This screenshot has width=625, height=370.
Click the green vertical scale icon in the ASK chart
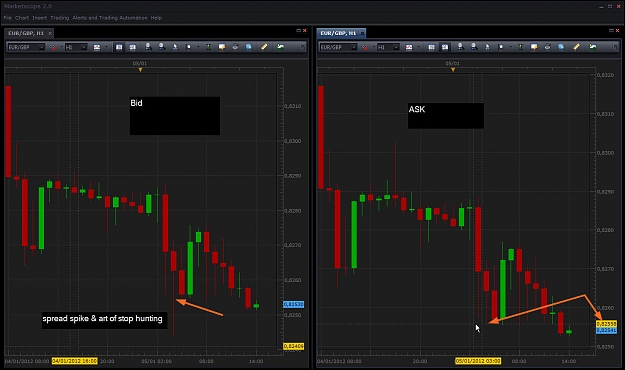tap(521, 47)
